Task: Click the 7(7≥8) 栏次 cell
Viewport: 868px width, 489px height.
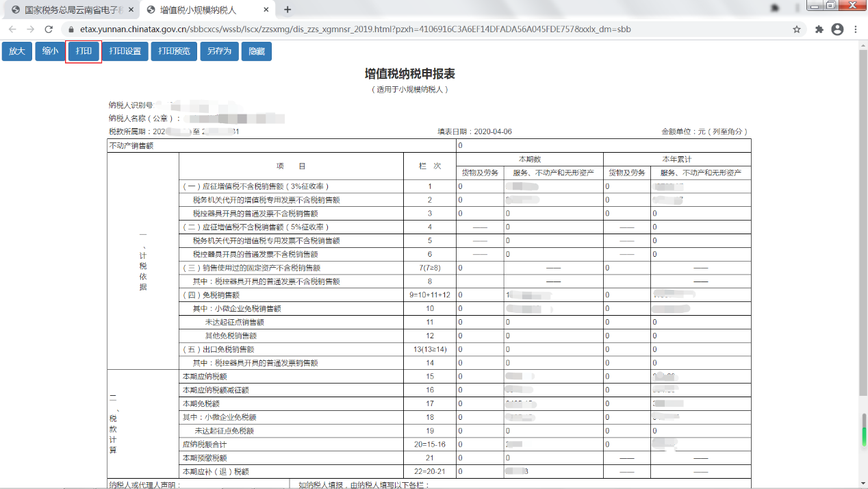Action: pos(430,268)
